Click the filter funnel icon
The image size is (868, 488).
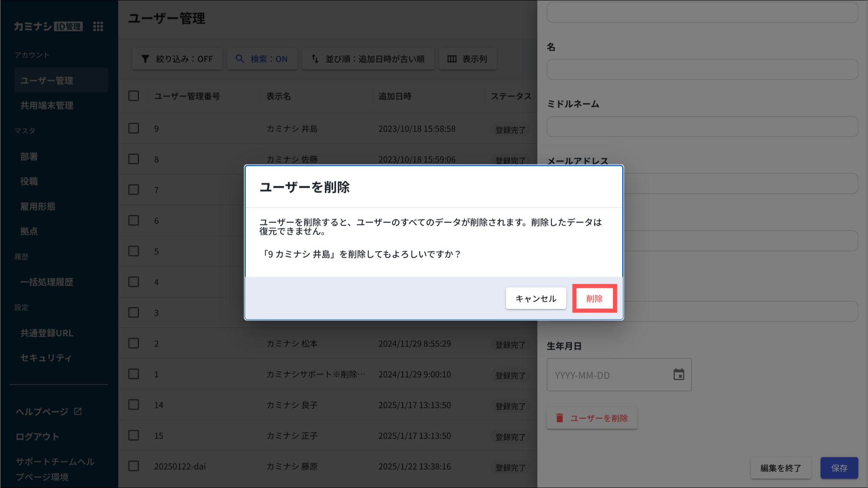[x=145, y=59]
